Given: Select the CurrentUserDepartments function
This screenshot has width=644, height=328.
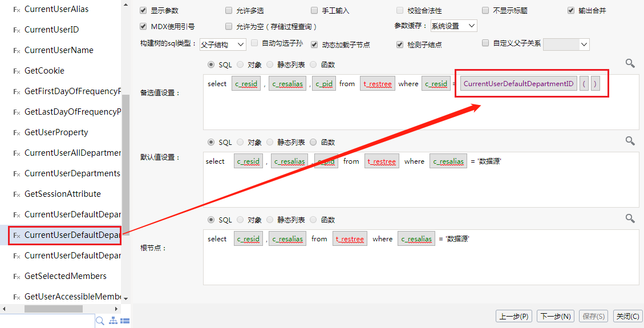Looking at the screenshot, I should coord(72,173).
